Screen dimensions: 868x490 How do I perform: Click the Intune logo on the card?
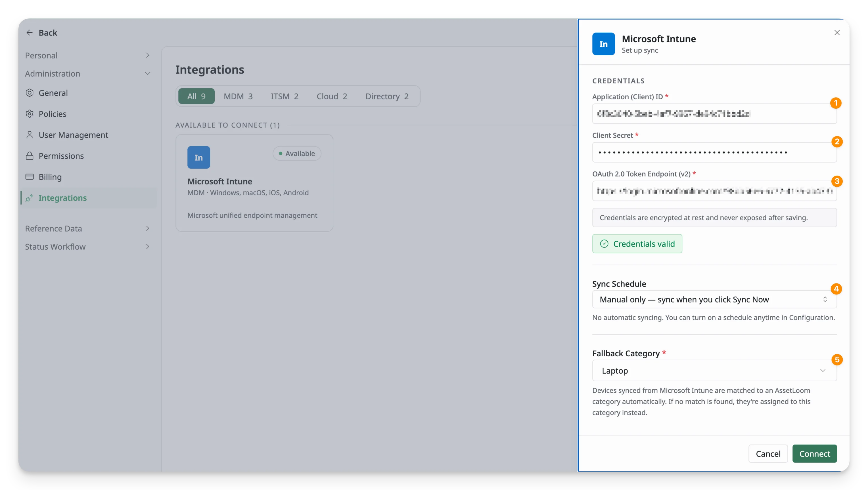tap(199, 157)
